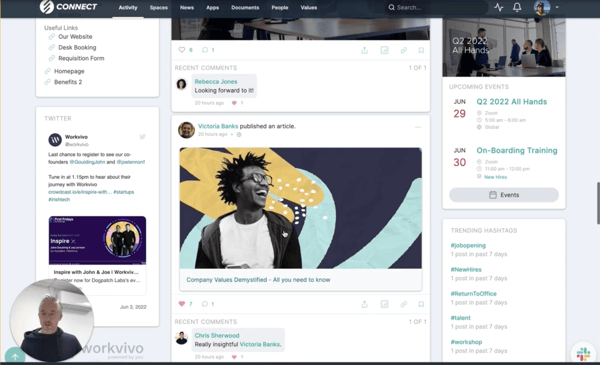Open the #workshop hashtag

pos(466,342)
